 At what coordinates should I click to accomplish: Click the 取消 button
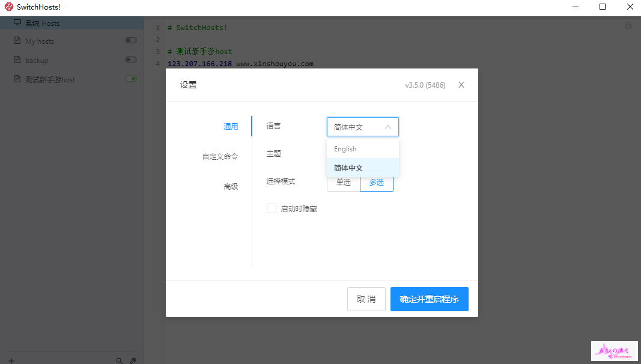coord(366,299)
